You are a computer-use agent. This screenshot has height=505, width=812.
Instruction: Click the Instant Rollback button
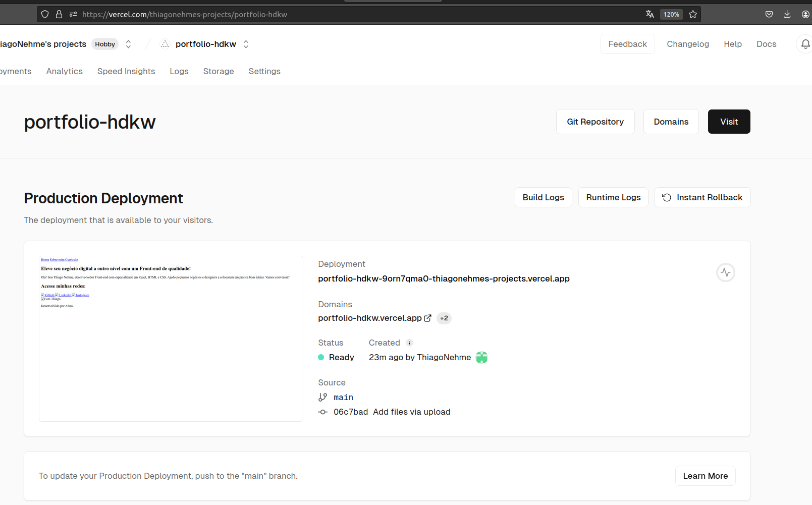coord(702,197)
